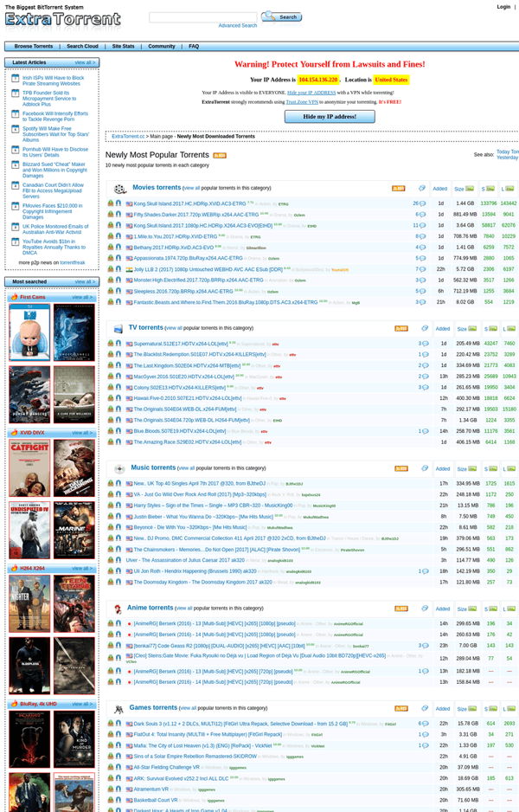Click download icon for Beyoncé Die With You row
This screenshot has height=812, width=519.
pos(111,527)
